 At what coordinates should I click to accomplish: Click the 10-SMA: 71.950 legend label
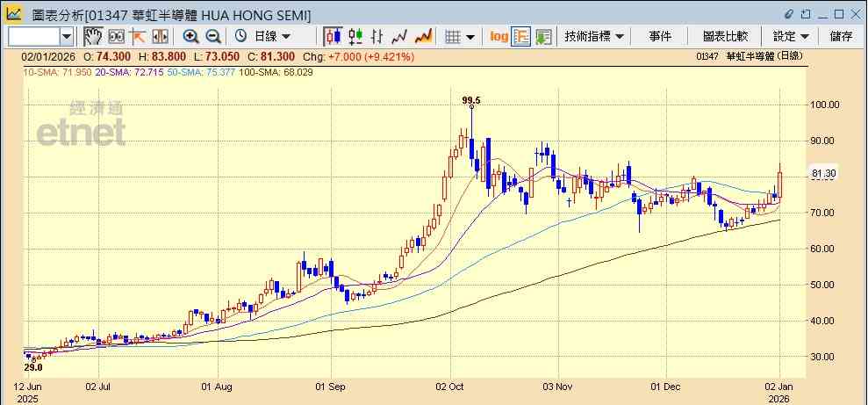tap(56, 73)
